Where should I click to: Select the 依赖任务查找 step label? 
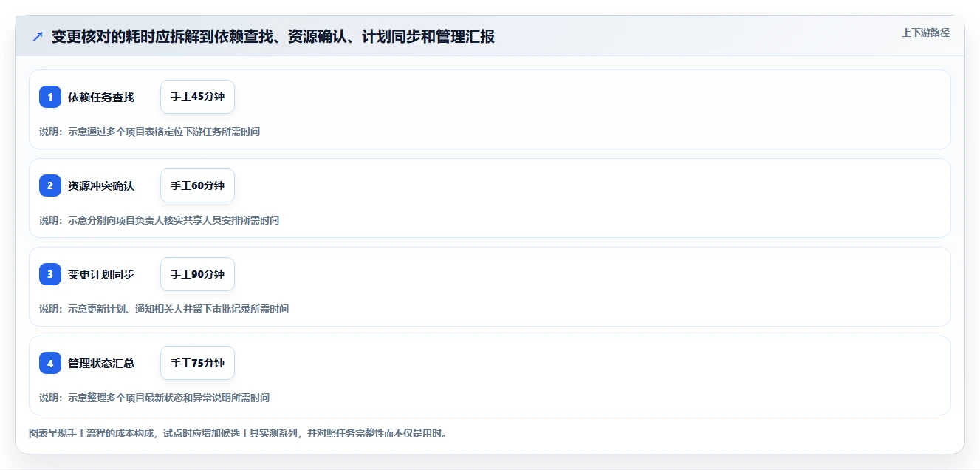101,97
